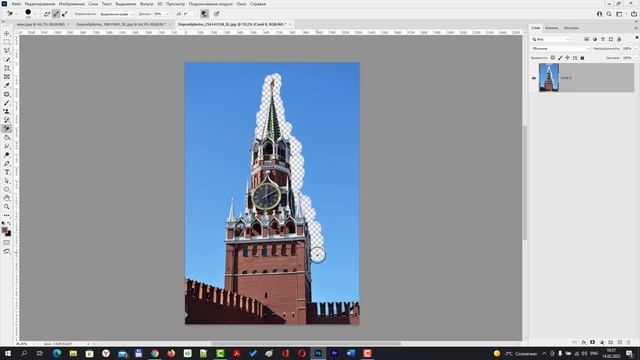The image size is (640, 360).
Task: Select the History Brush tool
Action: click(7, 120)
